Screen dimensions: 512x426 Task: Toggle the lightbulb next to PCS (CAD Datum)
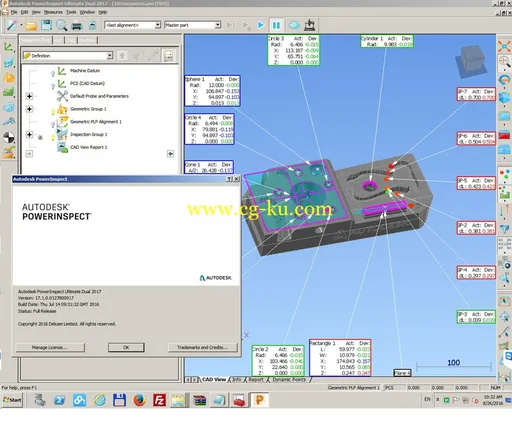pyautogui.click(x=53, y=86)
